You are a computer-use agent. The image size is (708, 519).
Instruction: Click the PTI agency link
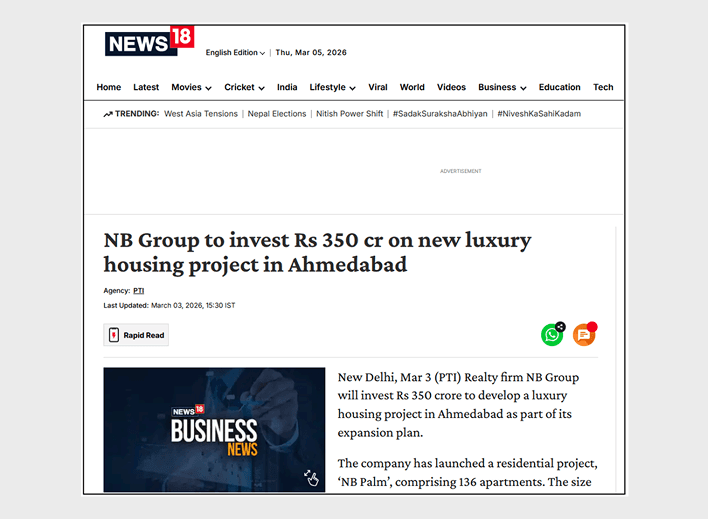[x=139, y=291]
